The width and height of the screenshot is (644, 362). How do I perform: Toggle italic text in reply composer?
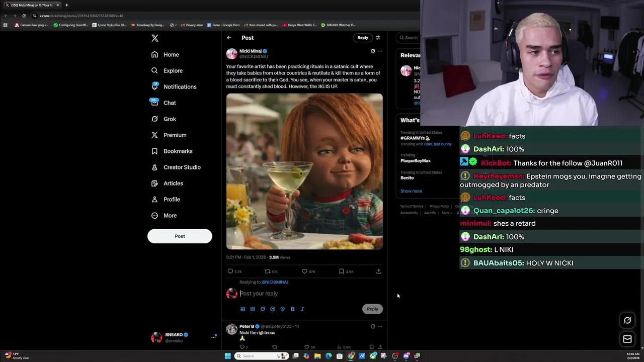pos(302,309)
